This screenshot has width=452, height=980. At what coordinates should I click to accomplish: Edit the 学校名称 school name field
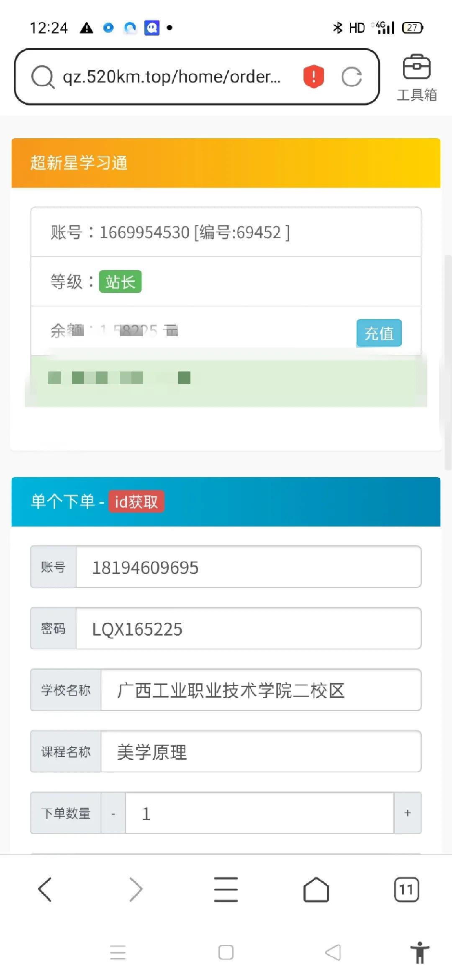pyautogui.click(x=261, y=690)
